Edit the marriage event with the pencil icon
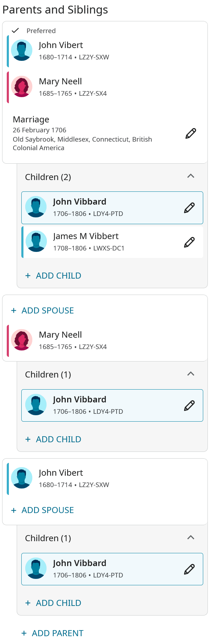The width and height of the screenshot is (216, 644). coord(191,133)
